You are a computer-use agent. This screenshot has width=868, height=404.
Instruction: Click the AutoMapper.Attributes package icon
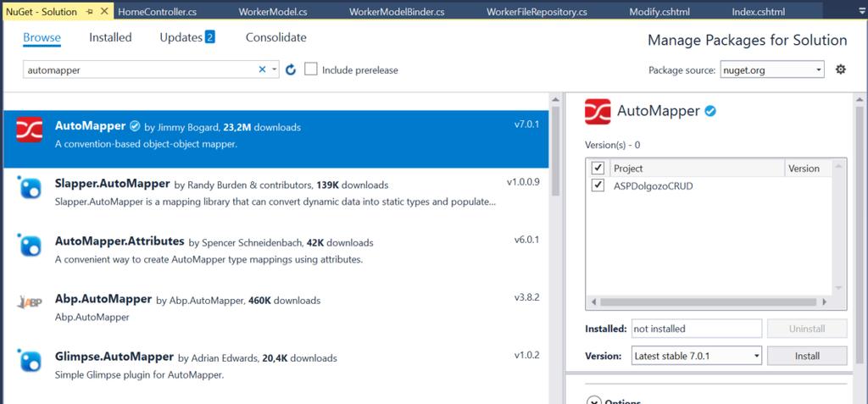pos(30,245)
